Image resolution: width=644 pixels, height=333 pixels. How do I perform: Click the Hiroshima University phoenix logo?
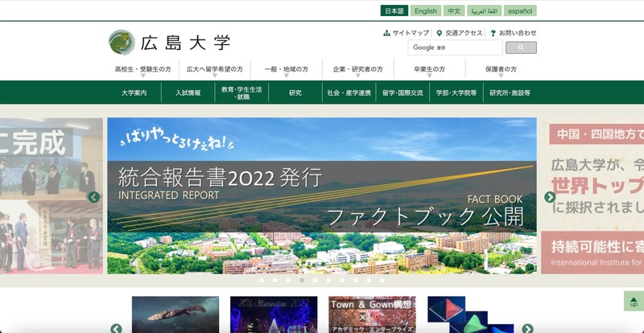[x=122, y=43]
